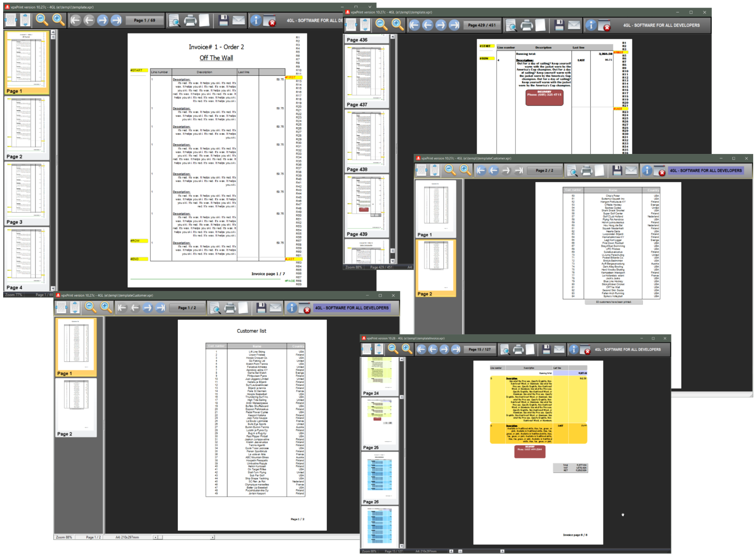The image size is (756, 556).
Task: Open the info icon in Page 15 / 127 window
Action: [x=573, y=349]
